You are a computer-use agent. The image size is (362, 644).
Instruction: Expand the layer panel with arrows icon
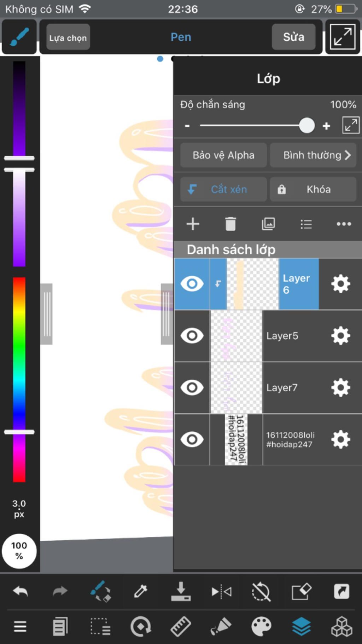coord(351,125)
